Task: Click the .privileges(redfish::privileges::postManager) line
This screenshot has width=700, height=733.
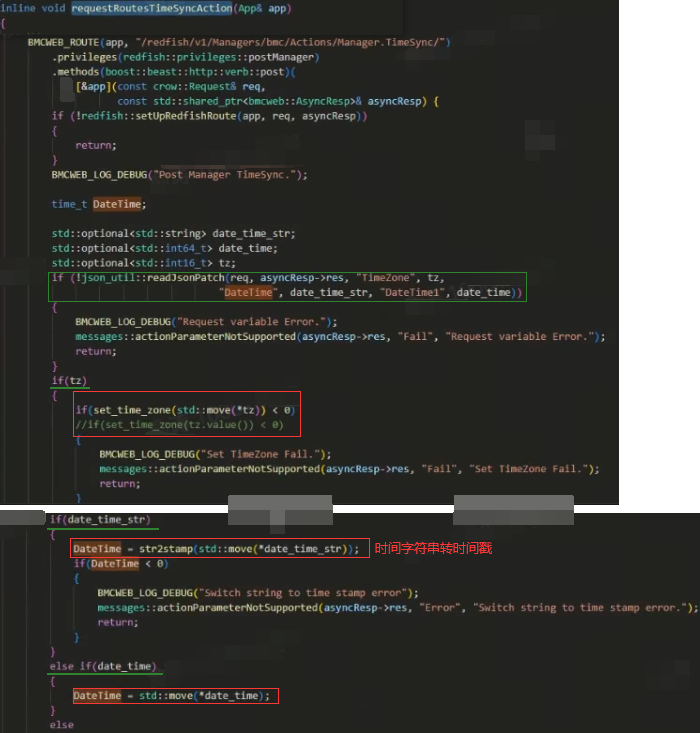Action: [x=186, y=57]
